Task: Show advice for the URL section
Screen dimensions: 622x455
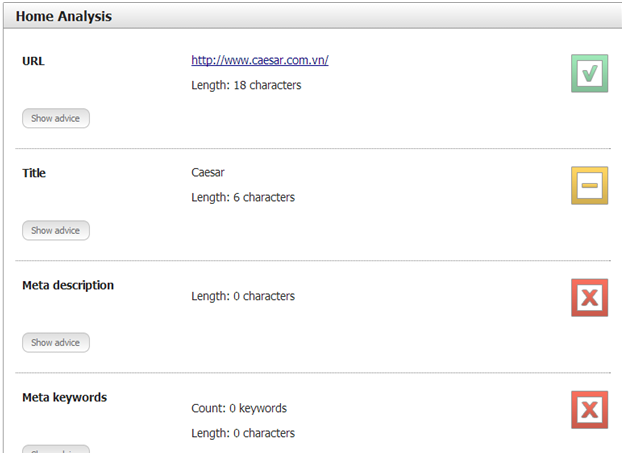Action: click(x=55, y=119)
